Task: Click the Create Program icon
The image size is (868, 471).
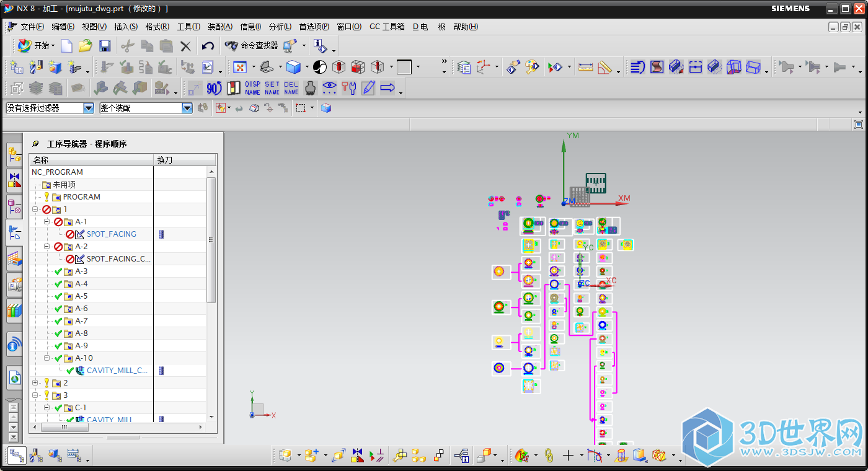Action: [x=17, y=67]
